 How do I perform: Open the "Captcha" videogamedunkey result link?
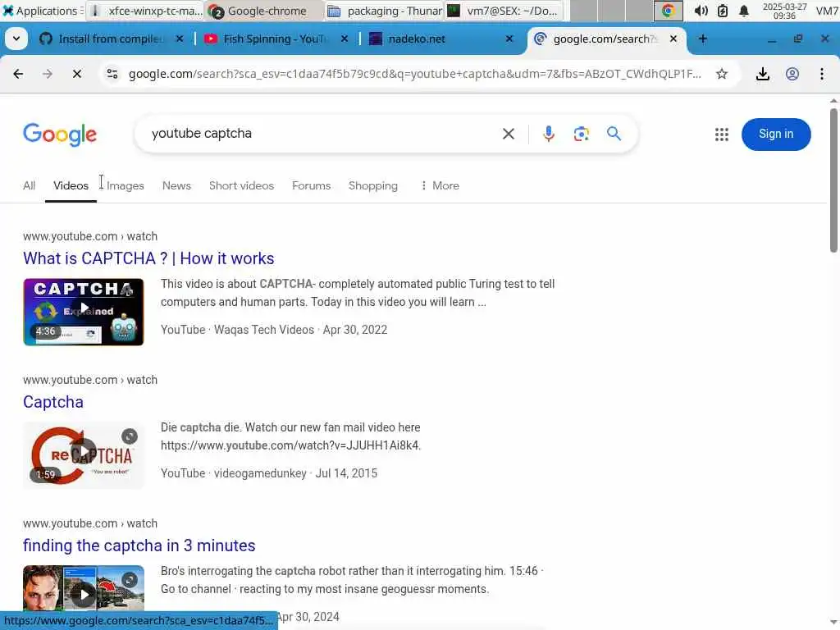[53, 402]
